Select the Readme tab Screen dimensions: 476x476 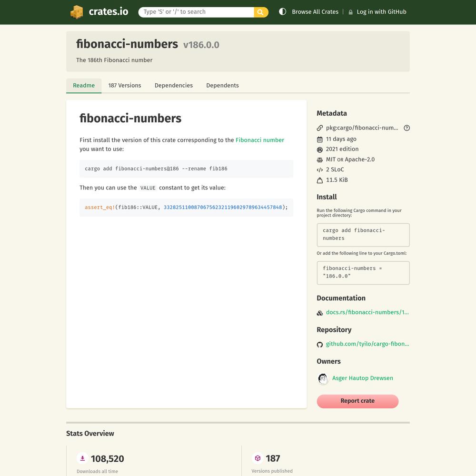(x=84, y=86)
